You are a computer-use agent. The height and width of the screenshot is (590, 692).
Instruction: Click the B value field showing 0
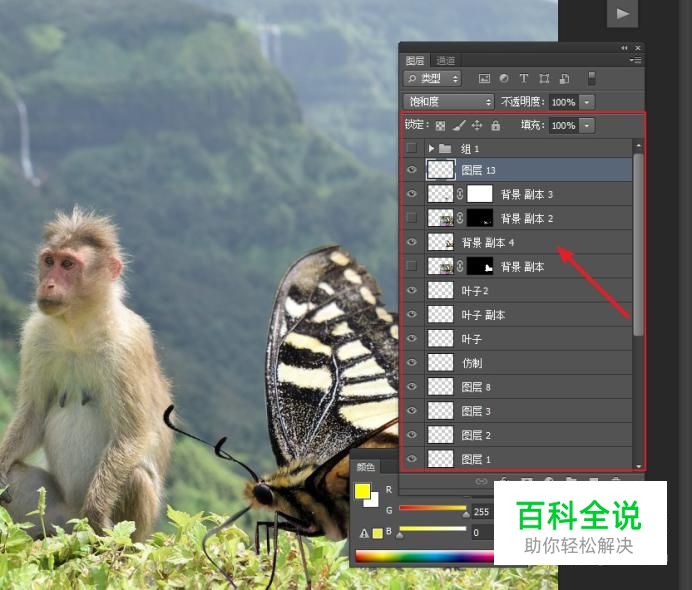tap(482, 533)
